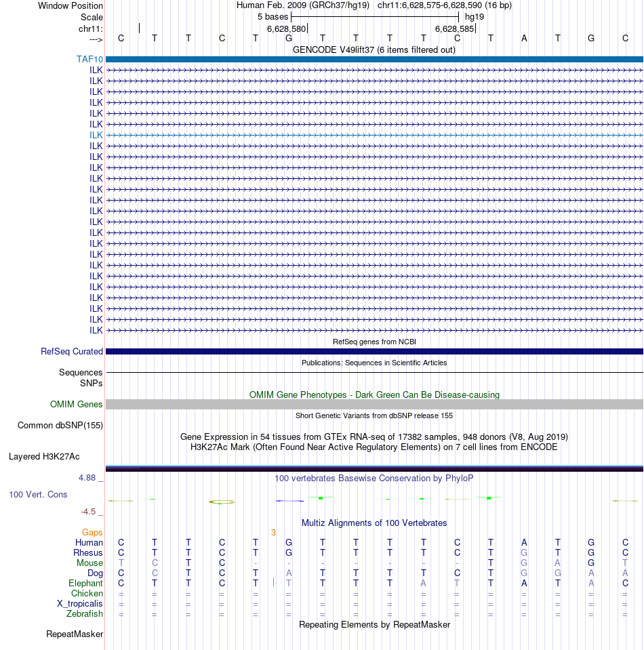Click the Sequences track label
This screenshot has height=650, width=644.
click(81, 372)
